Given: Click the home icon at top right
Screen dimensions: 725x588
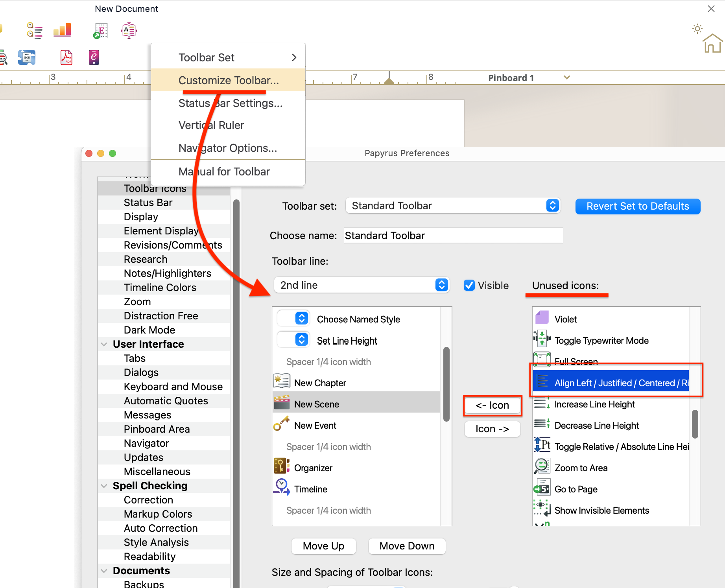Looking at the screenshot, I should (712, 44).
